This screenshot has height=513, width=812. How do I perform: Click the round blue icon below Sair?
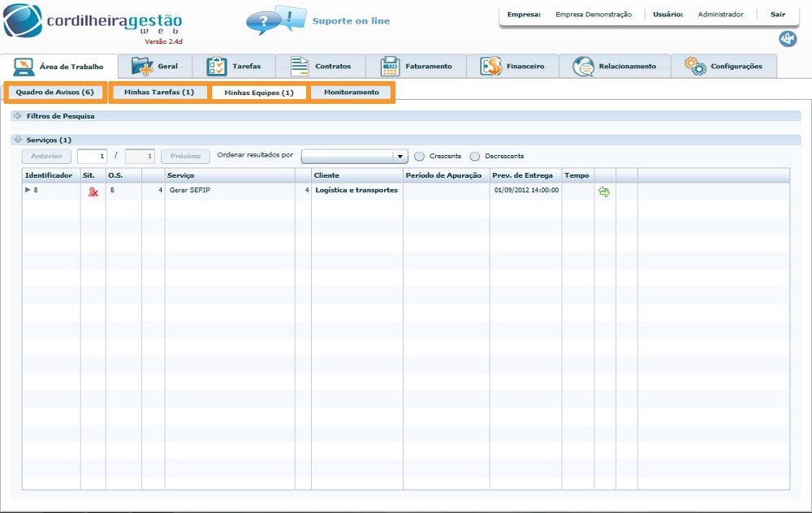pos(788,39)
